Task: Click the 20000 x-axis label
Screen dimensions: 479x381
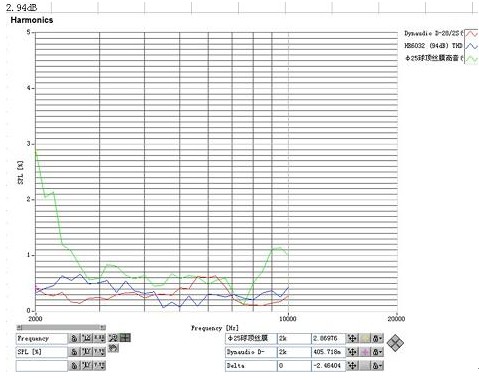Action: click(396, 319)
